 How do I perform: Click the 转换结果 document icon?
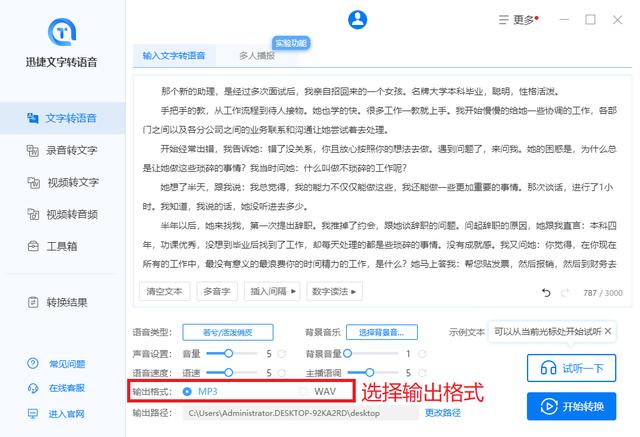(33, 302)
